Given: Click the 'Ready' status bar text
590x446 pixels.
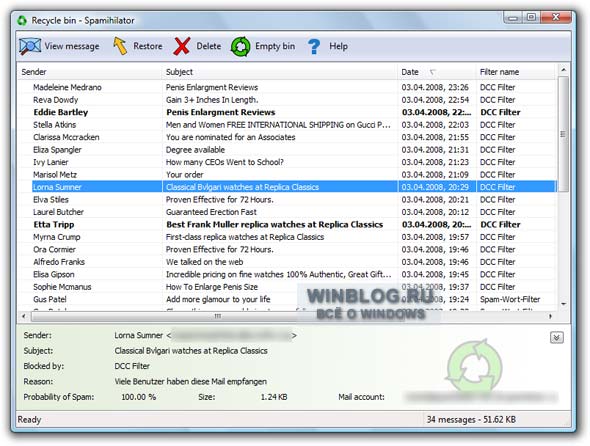Looking at the screenshot, I should [29, 419].
